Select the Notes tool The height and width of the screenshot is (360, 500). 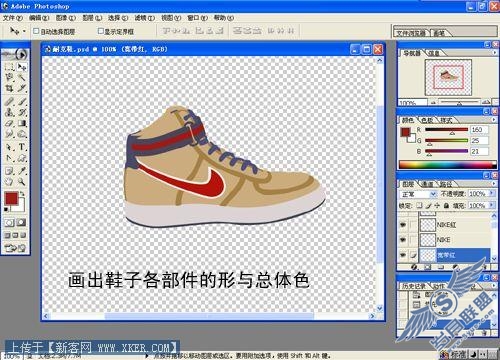click(x=9, y=171)
